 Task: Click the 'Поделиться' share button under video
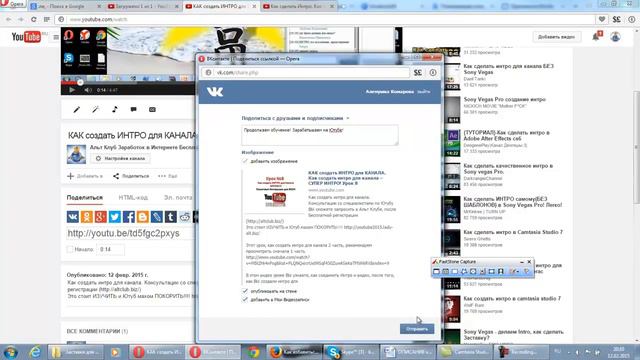point(131,176)
